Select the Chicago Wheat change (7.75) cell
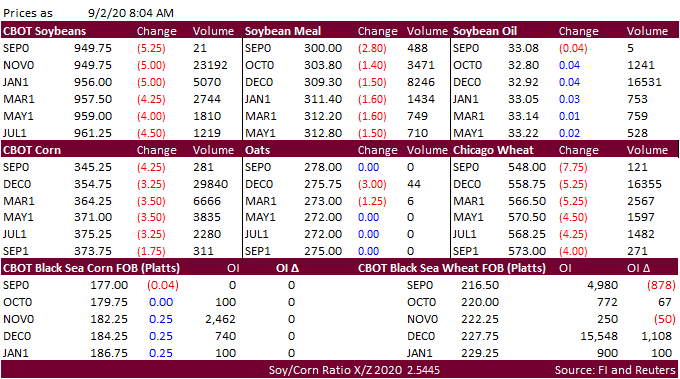680x379 pixels. (x=573, y=167)
